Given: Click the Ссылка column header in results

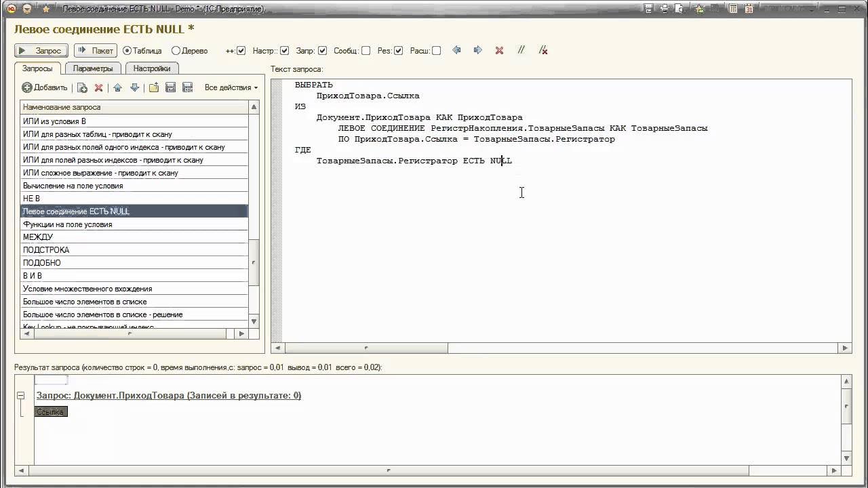Looking at the screenshot, I should tap(51, 412).
